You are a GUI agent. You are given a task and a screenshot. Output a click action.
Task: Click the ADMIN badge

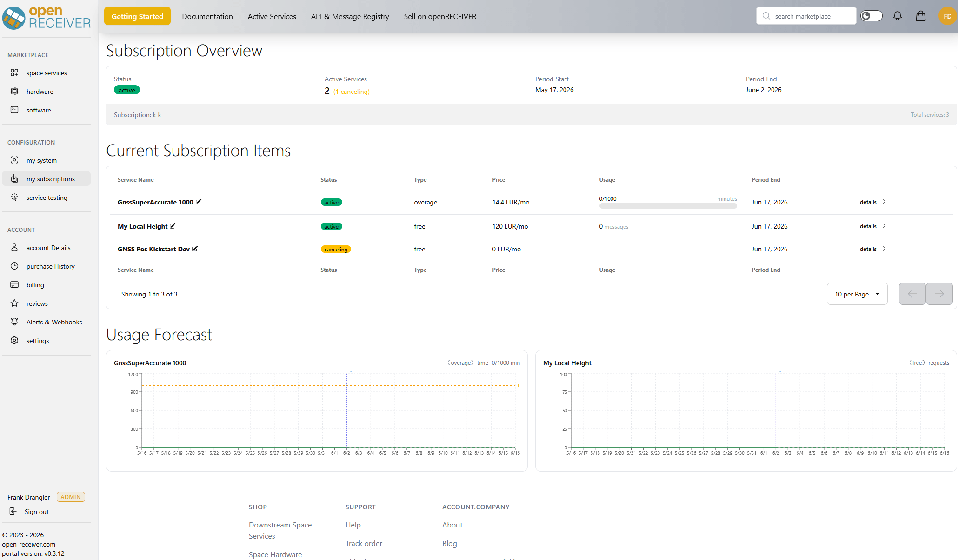coord(71,497)
